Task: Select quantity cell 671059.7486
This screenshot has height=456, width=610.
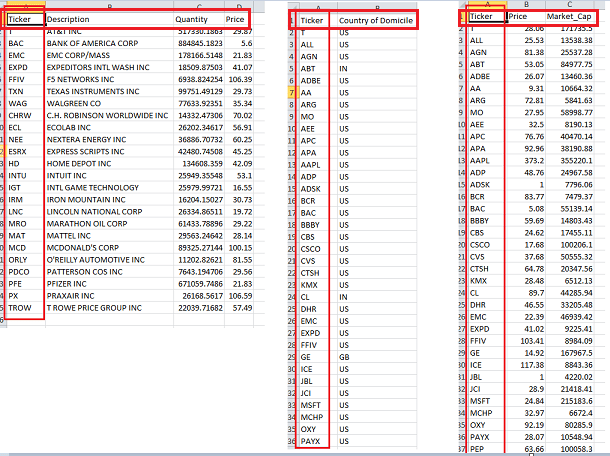Action: point(199,284)
